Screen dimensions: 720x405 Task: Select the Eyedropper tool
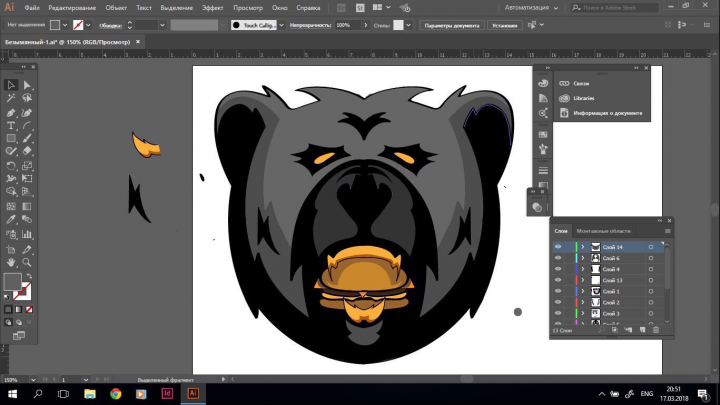click(11, 219)
